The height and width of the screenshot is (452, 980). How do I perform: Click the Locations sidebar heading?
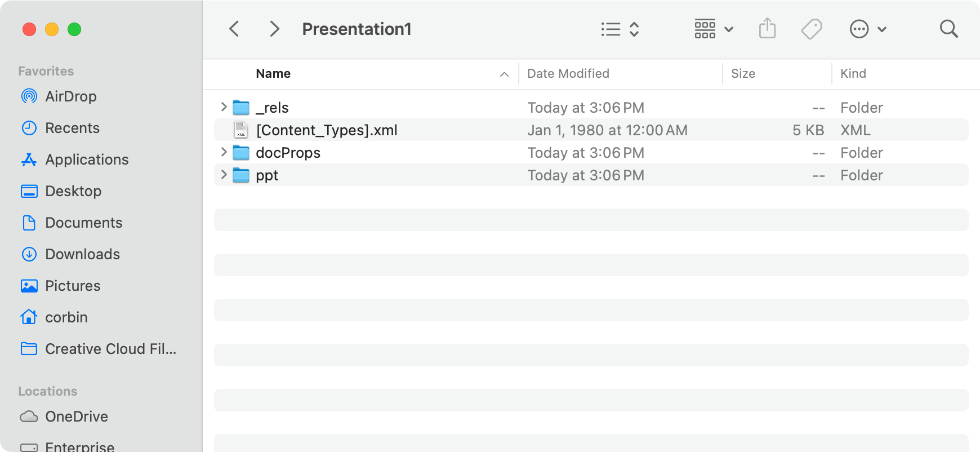point(48,391)
